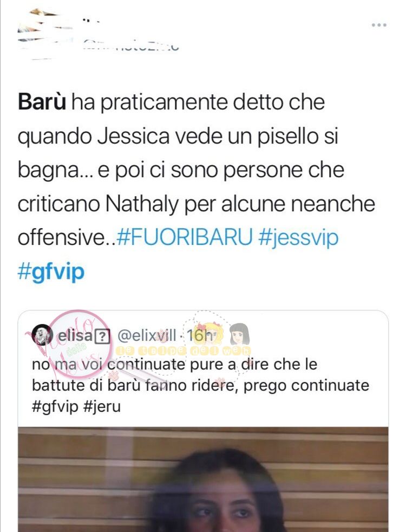Click the bold Barù word in tweet
This screenshot has width=406, height=532.
click(42, 102)
